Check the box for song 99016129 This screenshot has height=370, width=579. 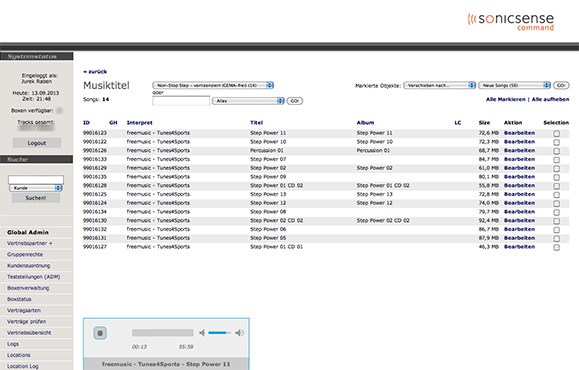(x=556, y=168)
